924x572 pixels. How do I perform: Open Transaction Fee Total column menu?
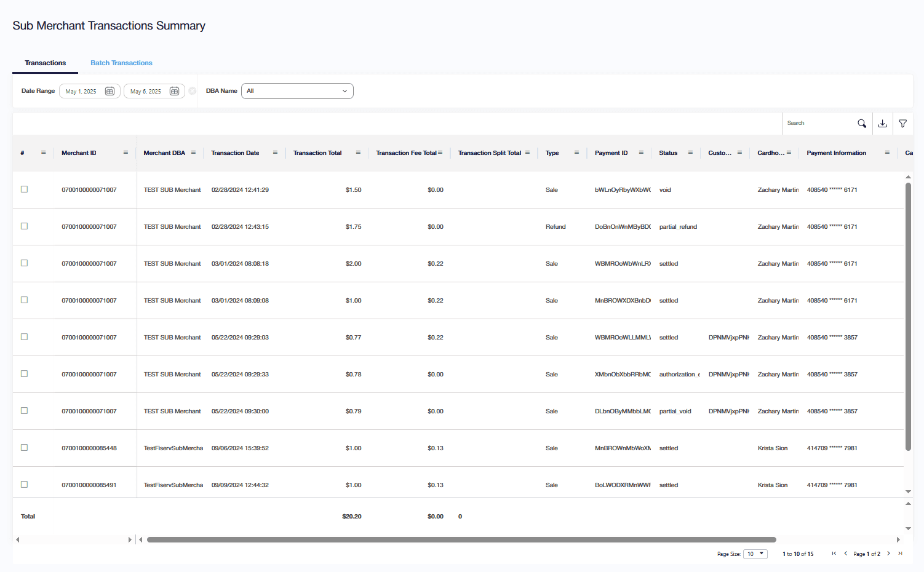[x=440, y=153]
